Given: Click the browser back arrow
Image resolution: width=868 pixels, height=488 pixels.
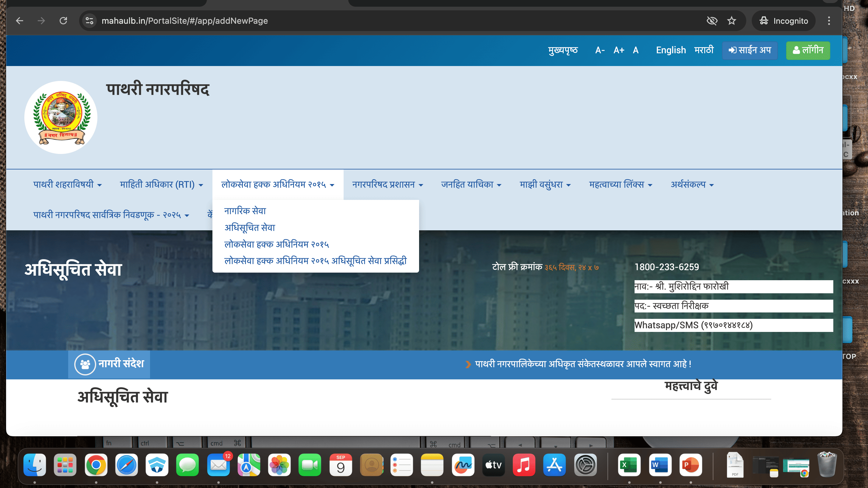Looking at the screenshot, I should coord(19,21).
